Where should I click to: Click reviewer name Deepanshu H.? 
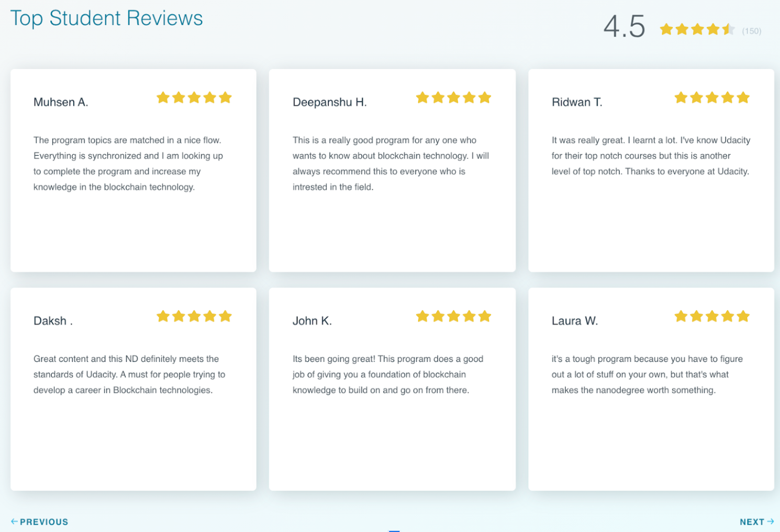pos(330,102)
